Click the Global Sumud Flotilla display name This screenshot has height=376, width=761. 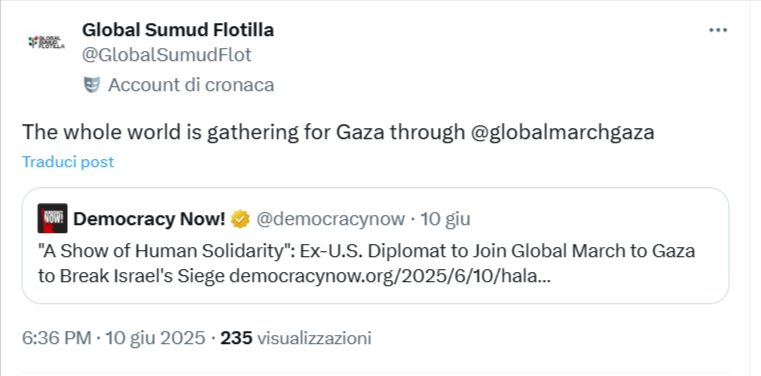(x=178, y=30)
